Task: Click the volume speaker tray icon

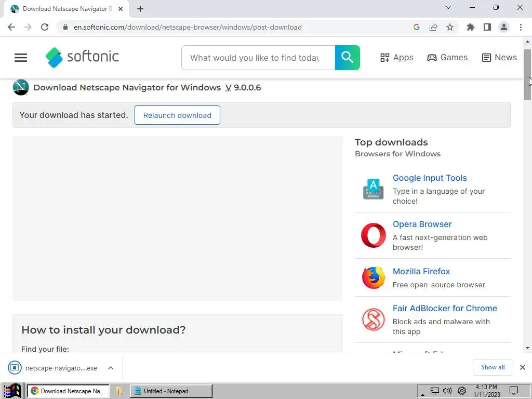Action: pyautogui.click(x=447, y=391)
